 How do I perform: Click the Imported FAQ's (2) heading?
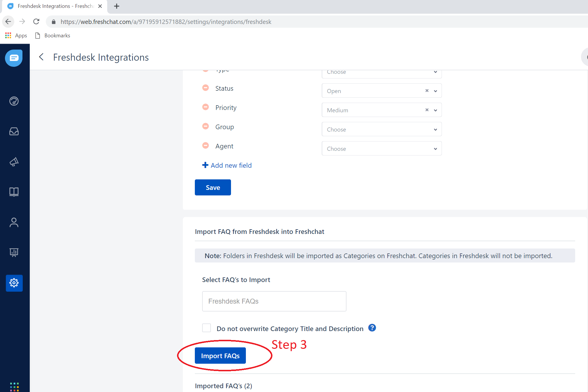223,386
